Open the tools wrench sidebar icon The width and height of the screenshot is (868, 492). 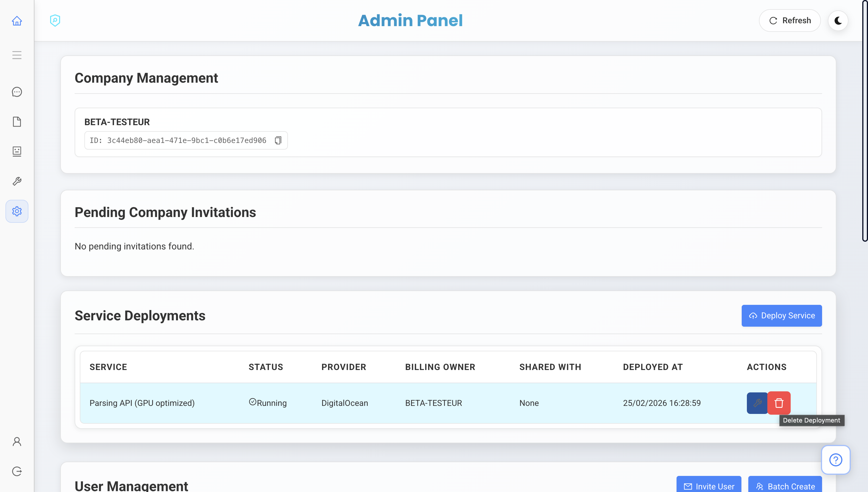pyautogui.click(x=17, y=181)
